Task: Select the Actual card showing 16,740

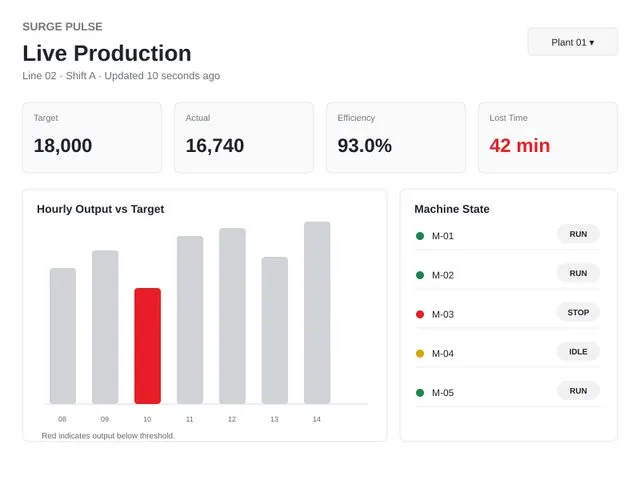Action: (244, 138)
